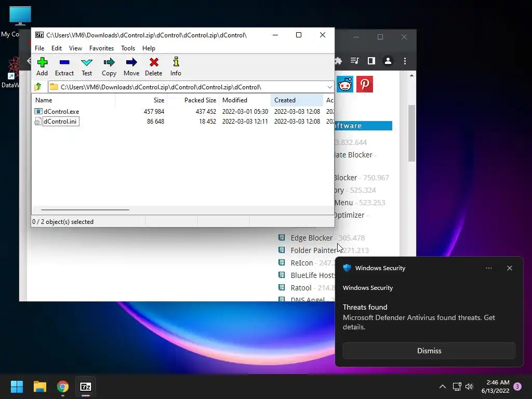This screenshot has width=532, height=399.
Task: Open File Explorer from taskbar
Action: click(39, 387)
